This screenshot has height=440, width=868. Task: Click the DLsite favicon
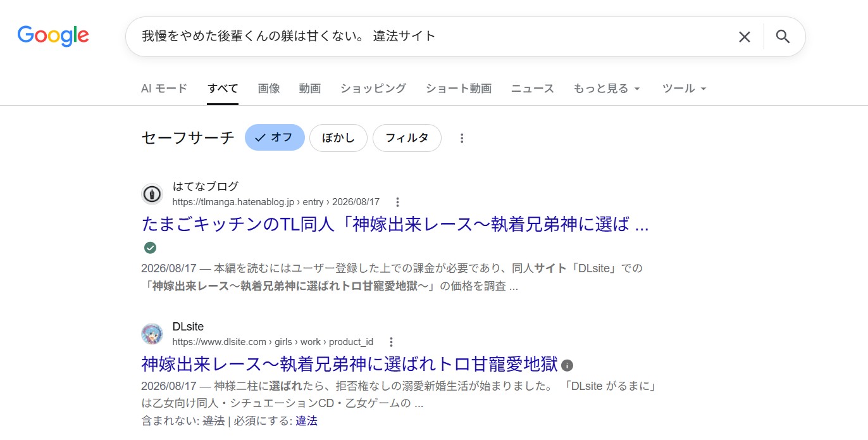pos(152,334)
